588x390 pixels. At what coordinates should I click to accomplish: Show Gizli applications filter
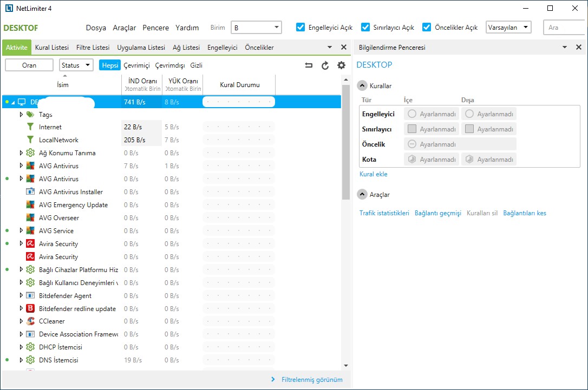196,65
